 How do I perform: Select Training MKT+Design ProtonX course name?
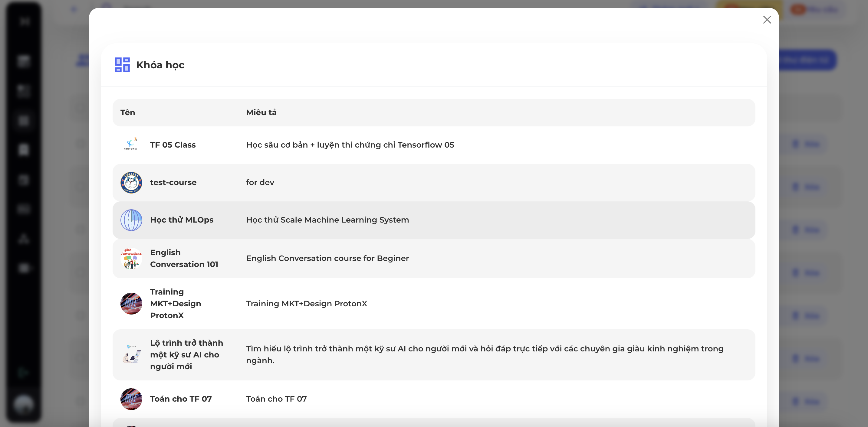[x=175, y=303]
